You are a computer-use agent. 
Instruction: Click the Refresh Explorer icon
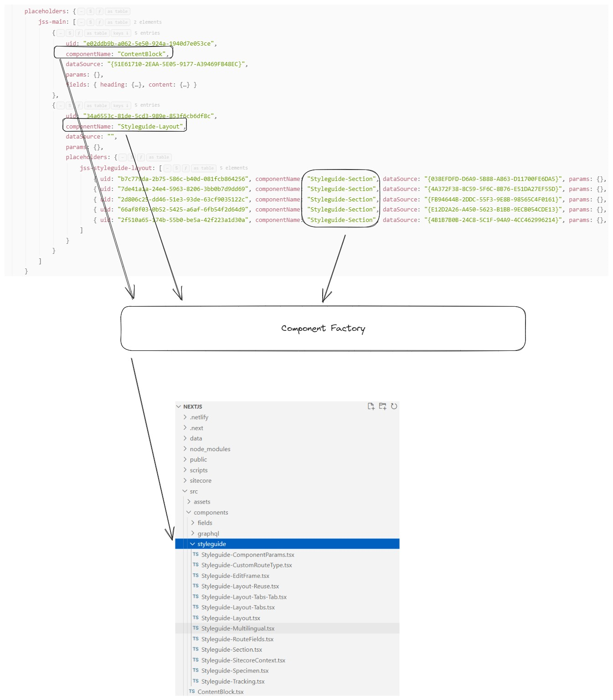[x=394, y=407]
